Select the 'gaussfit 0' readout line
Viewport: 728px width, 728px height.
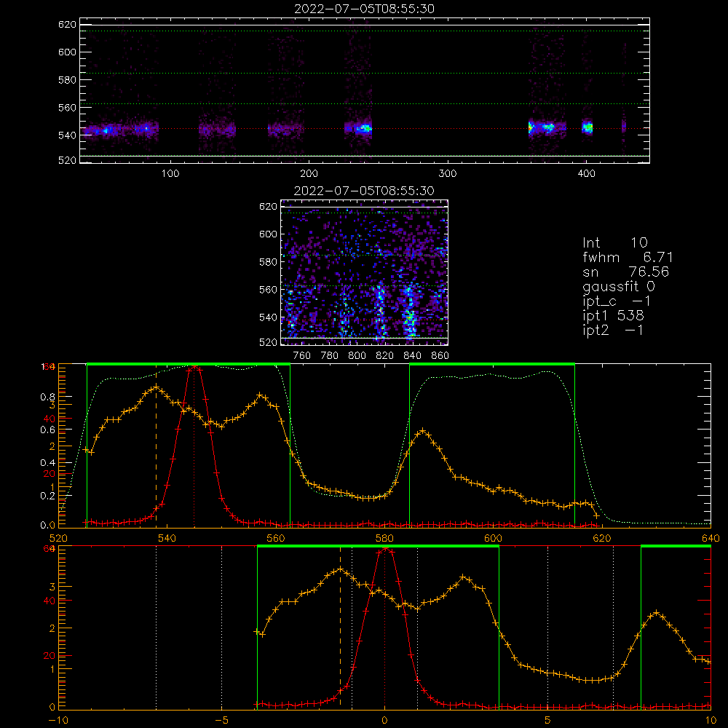pyautogui.click(x=619, y=286)
